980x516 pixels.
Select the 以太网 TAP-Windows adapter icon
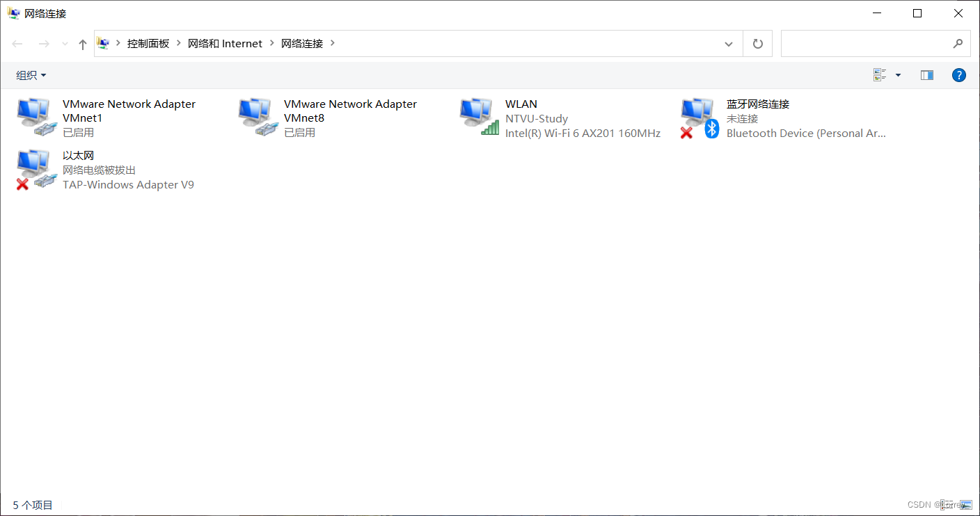pyautogui.click(x=36, y=169)
